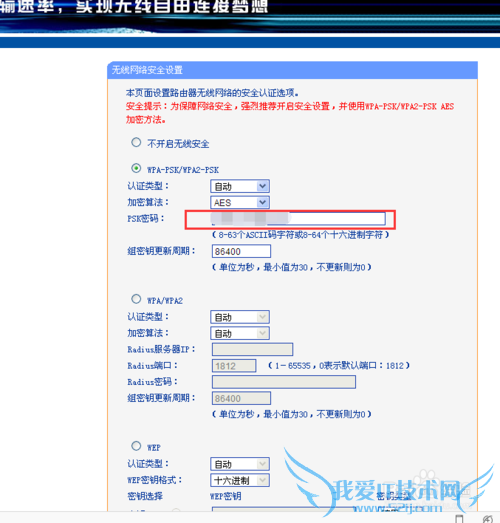This screenshot has width=500, height=523.
Task: Click the Radius服务器IP field
Action: (x=253, y=349)
